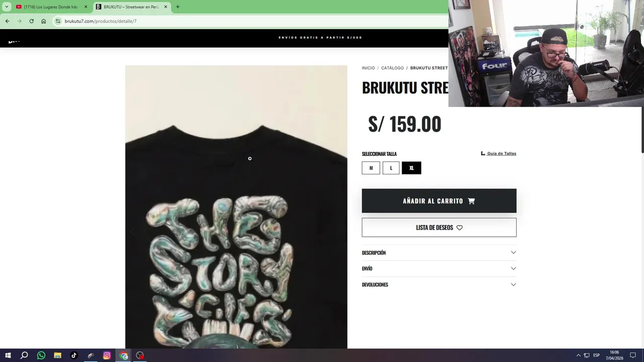Select size L
644x362 pixels.
[x=391, y=168]
